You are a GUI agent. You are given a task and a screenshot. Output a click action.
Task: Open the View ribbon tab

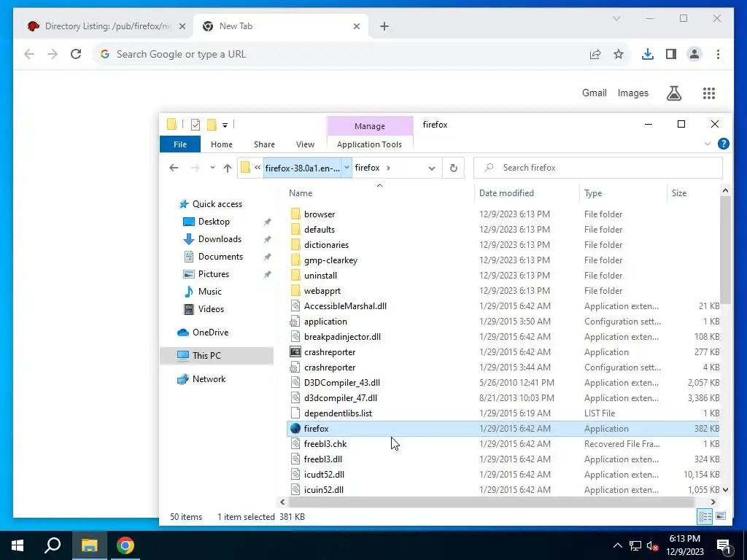point(305,144)
